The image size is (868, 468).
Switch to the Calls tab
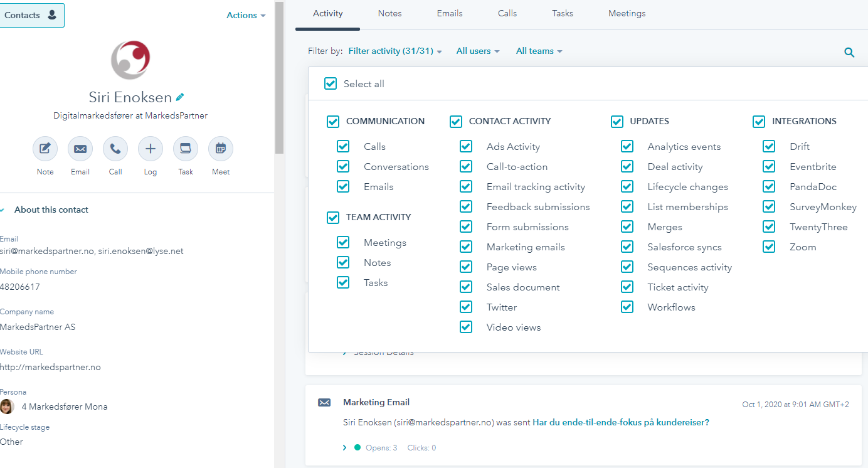click(507, 13)
